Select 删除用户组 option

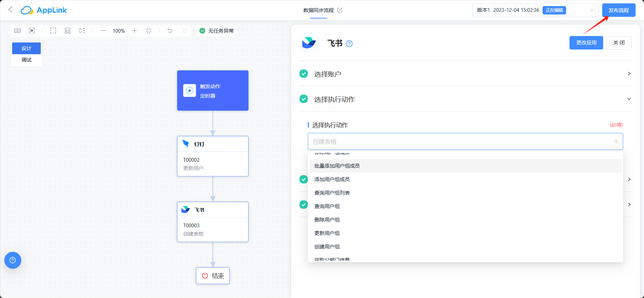coord(465,220)
